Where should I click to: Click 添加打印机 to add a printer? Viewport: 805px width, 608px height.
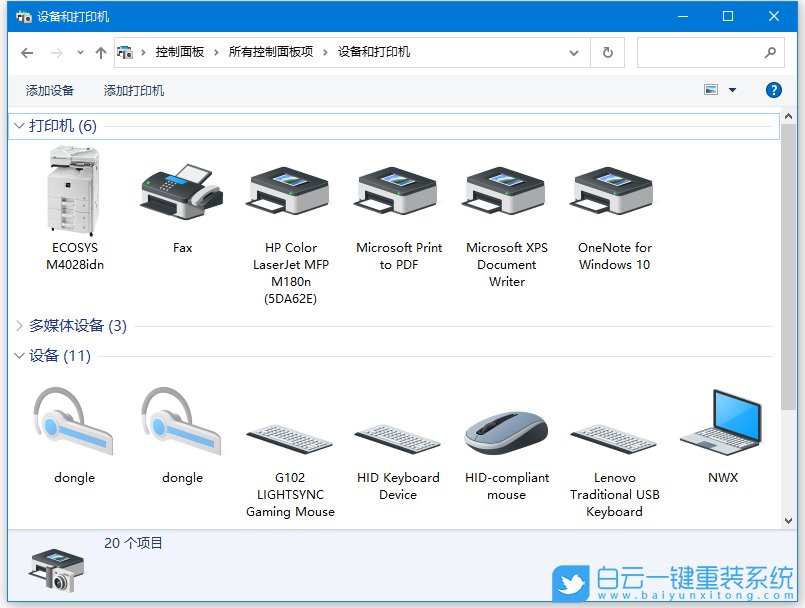135,89
